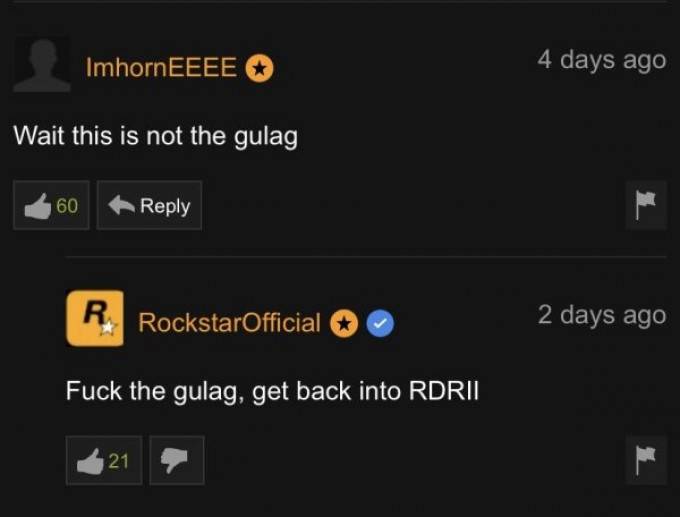Click Reply under the gulag comment
This screenshot has height=517, width=680.
149,205
